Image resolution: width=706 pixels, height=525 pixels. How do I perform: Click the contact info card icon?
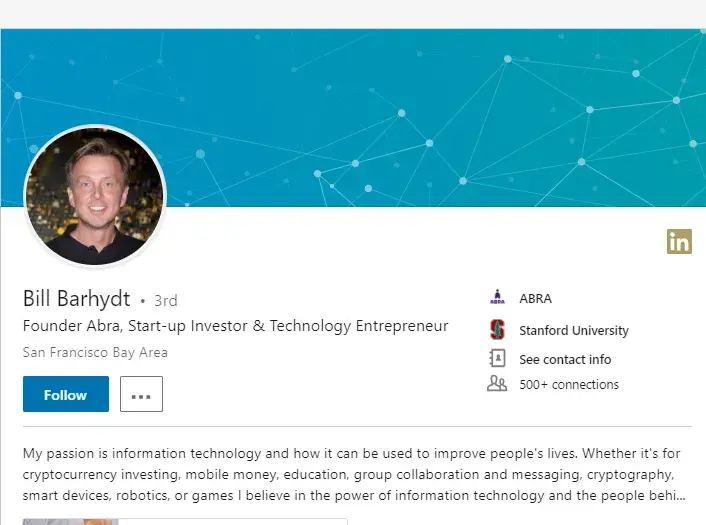pyautogui.click(x=497, y=359)
